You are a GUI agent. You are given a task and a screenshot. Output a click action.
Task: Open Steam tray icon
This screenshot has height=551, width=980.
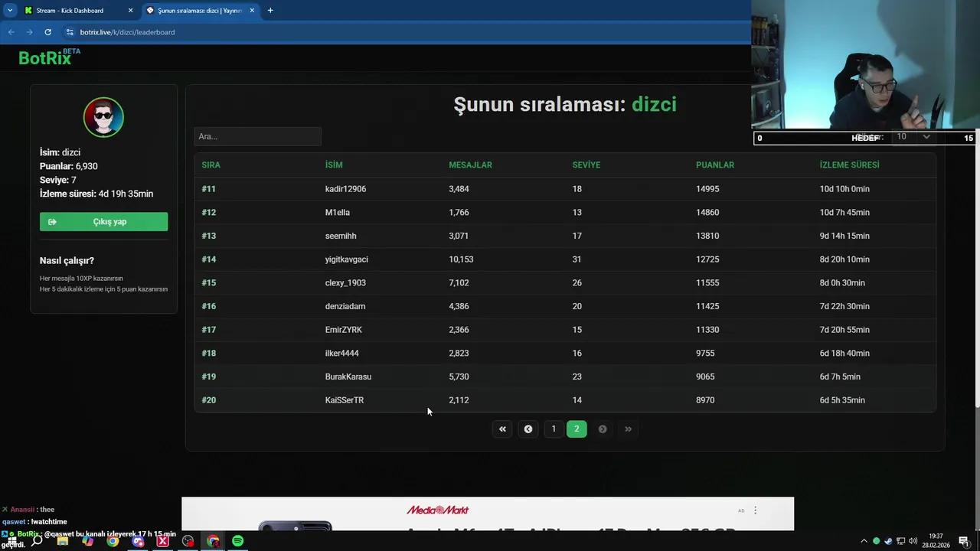coord(888,541)
